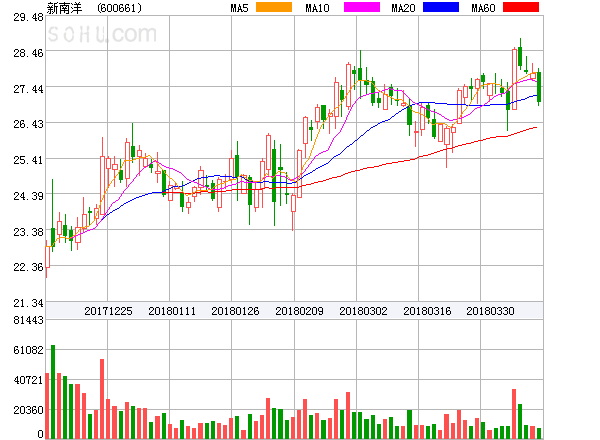Click the 26.43 price axis label

[x=28, y=124]
